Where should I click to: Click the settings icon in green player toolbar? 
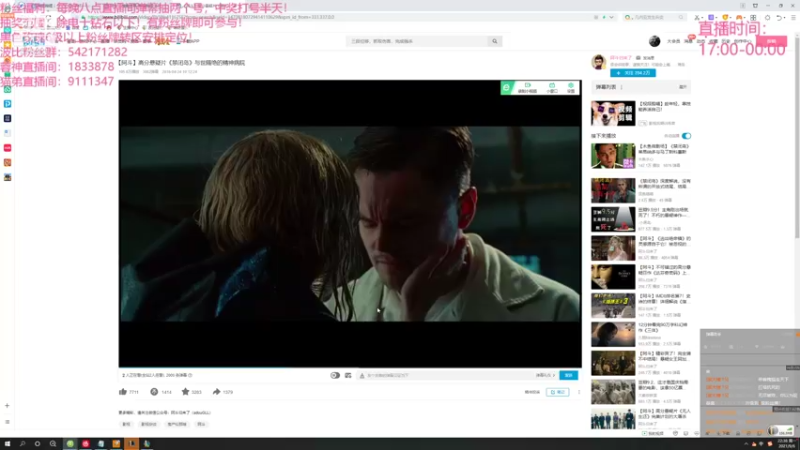pos(570,88)
